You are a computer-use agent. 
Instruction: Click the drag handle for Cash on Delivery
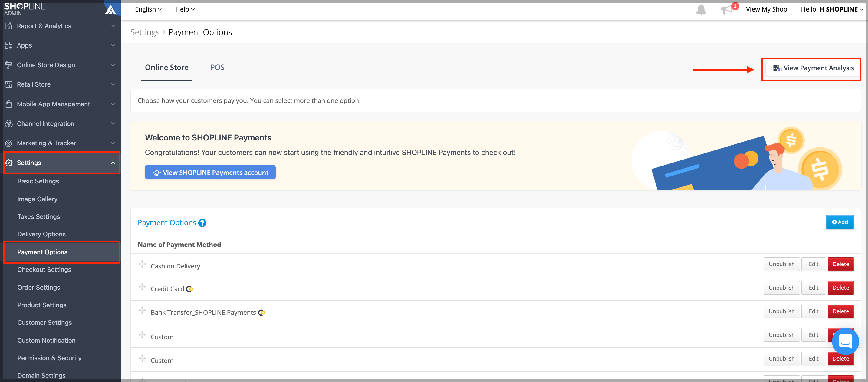[142, 264]
